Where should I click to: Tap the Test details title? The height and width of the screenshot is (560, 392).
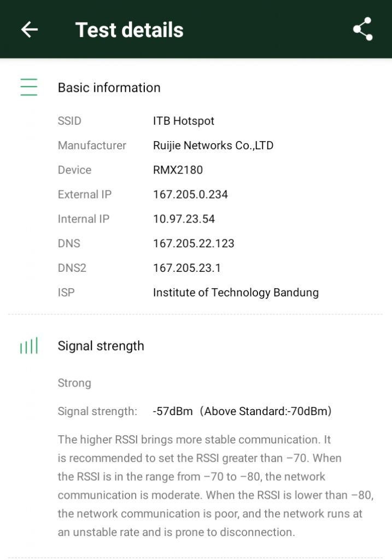[129, 30]
